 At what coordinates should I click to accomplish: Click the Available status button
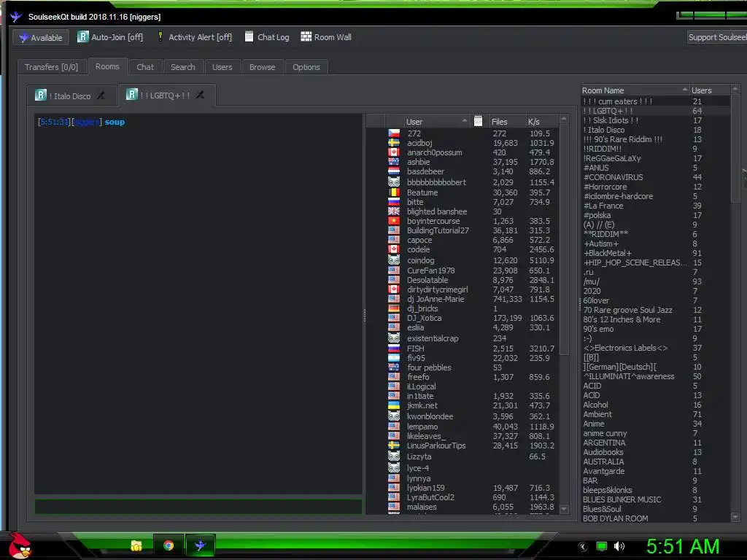[41, 38]
